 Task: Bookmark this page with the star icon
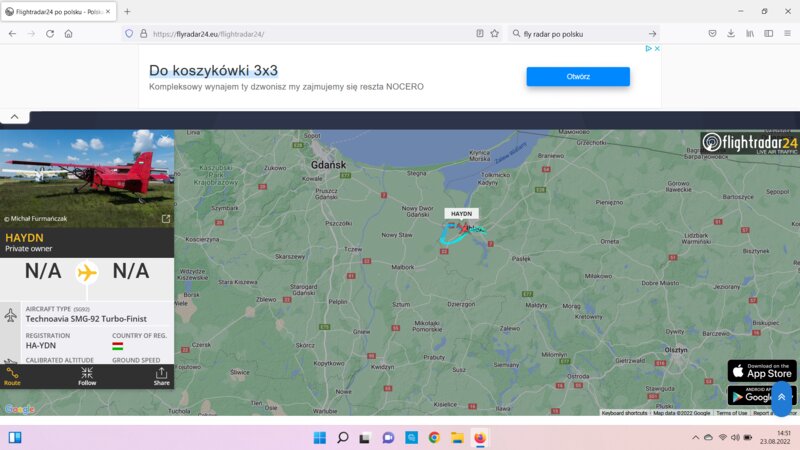point(494,33)
